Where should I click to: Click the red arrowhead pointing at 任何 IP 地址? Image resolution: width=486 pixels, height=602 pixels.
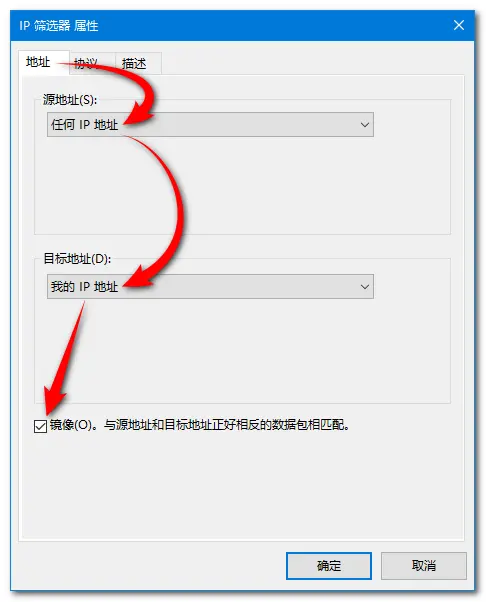pos(136,117)
